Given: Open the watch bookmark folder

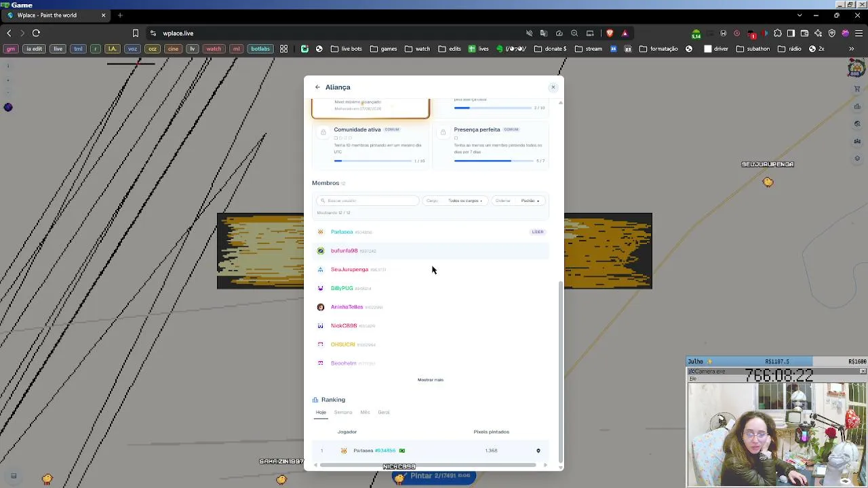Looking at the screenshot, I should [x=418, y=49].
